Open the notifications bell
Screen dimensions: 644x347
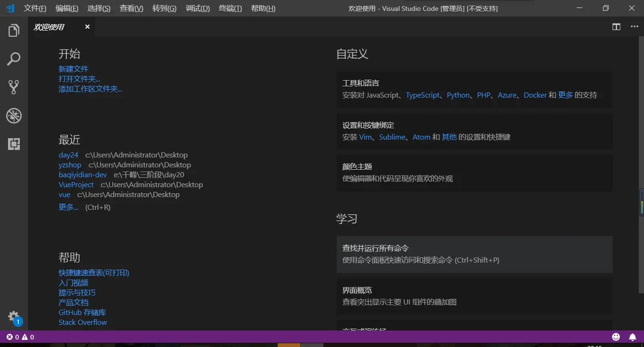tap(633, 337)
